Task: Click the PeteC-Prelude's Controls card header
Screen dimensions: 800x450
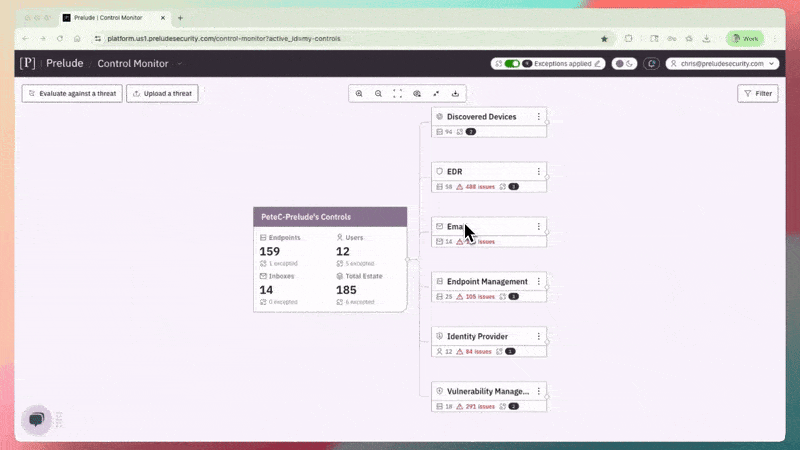Action: [330, 217]
